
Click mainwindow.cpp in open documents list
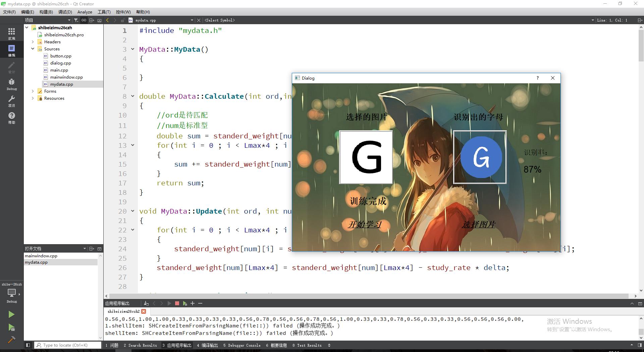pyautogui.click(x=41, y=256)
